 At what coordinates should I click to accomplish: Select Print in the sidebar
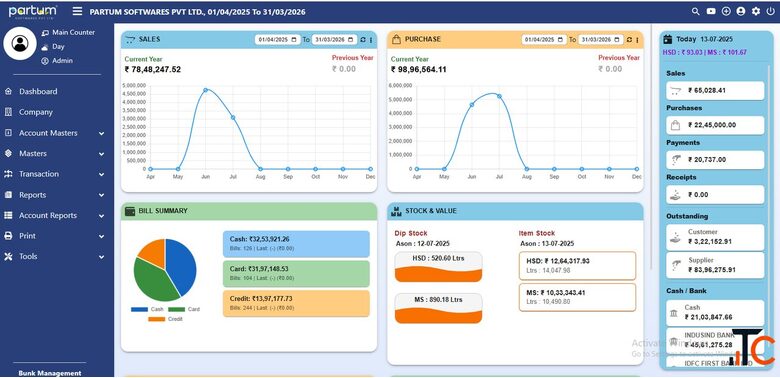tap(27, 236)
